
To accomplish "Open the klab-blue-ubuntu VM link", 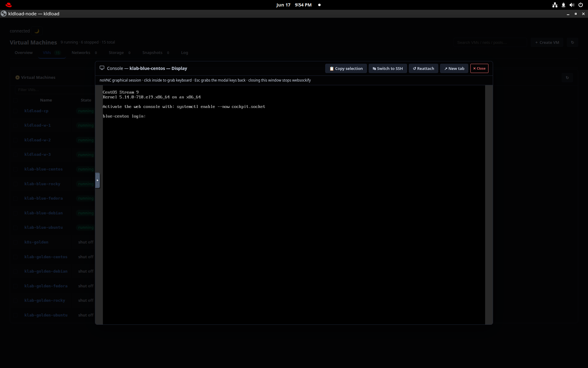I will tap(43, 228).
